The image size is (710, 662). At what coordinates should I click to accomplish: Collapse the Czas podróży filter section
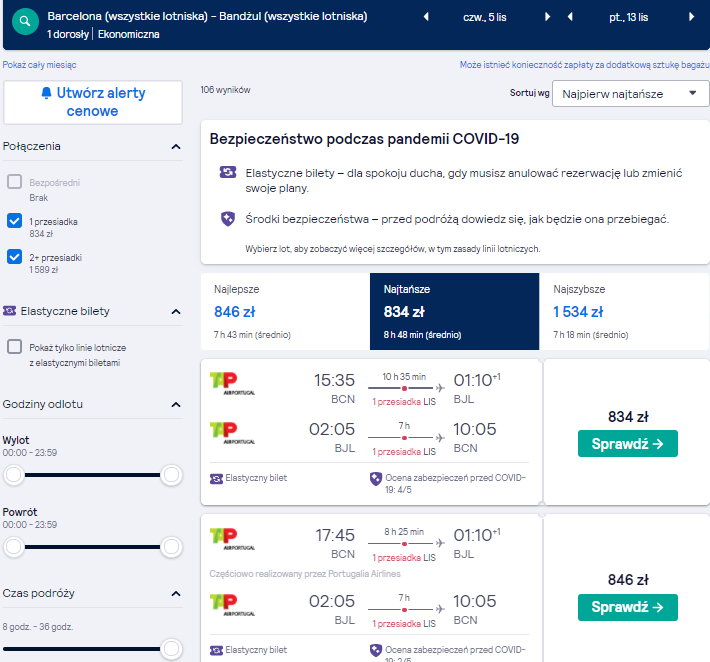[x=176, y=594]
